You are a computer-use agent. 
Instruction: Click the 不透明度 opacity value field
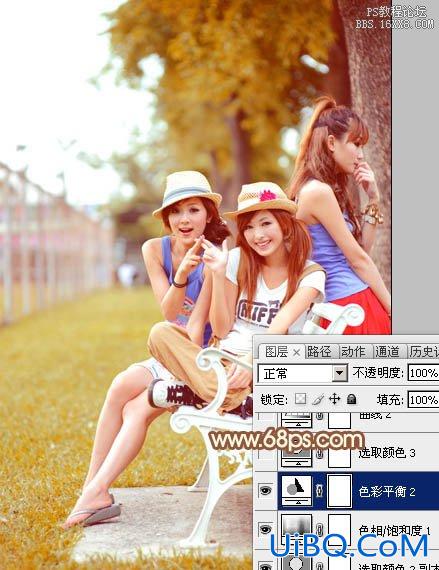[423, 373]
